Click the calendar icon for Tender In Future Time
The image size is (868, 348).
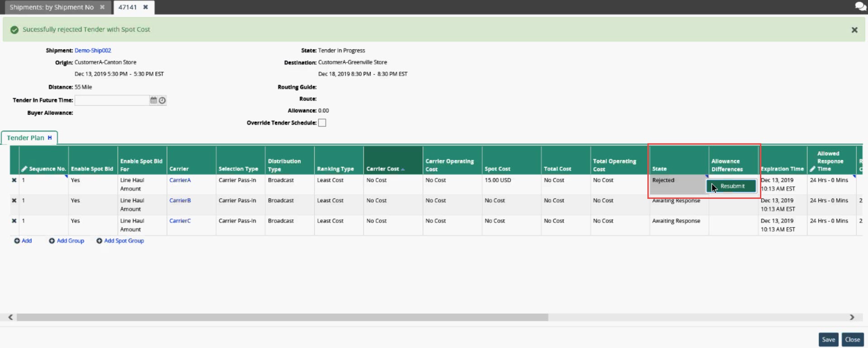(x=153, y=100)
